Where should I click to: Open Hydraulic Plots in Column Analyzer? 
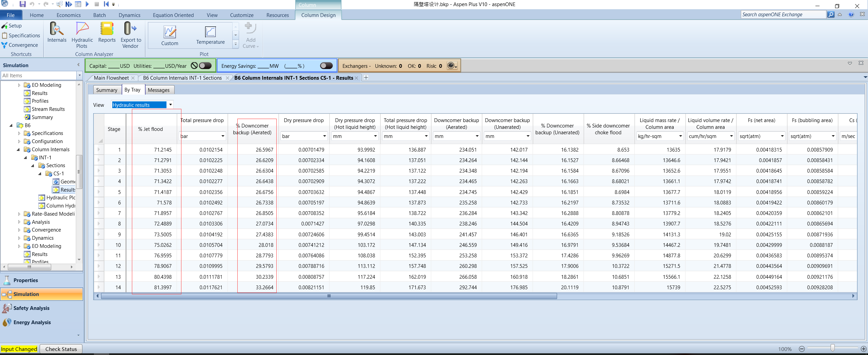coord(82,35)
